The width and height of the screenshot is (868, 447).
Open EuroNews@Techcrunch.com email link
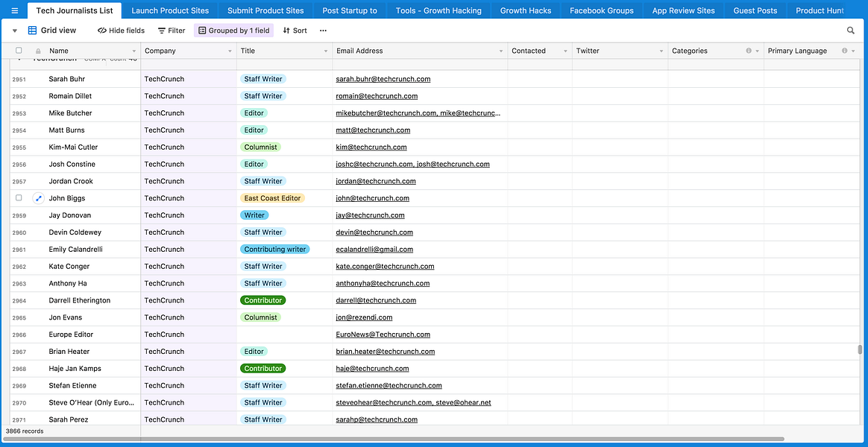pyautogui.click(x=383, y=335)
